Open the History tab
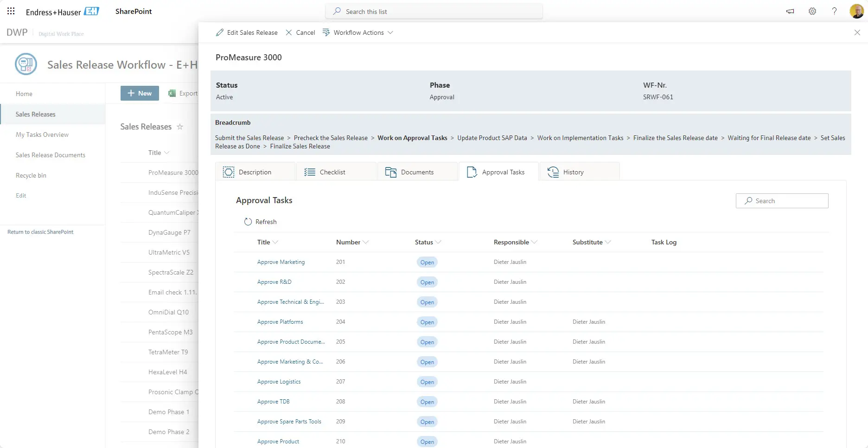The image size is (868, 448). (x=574, y=172)
